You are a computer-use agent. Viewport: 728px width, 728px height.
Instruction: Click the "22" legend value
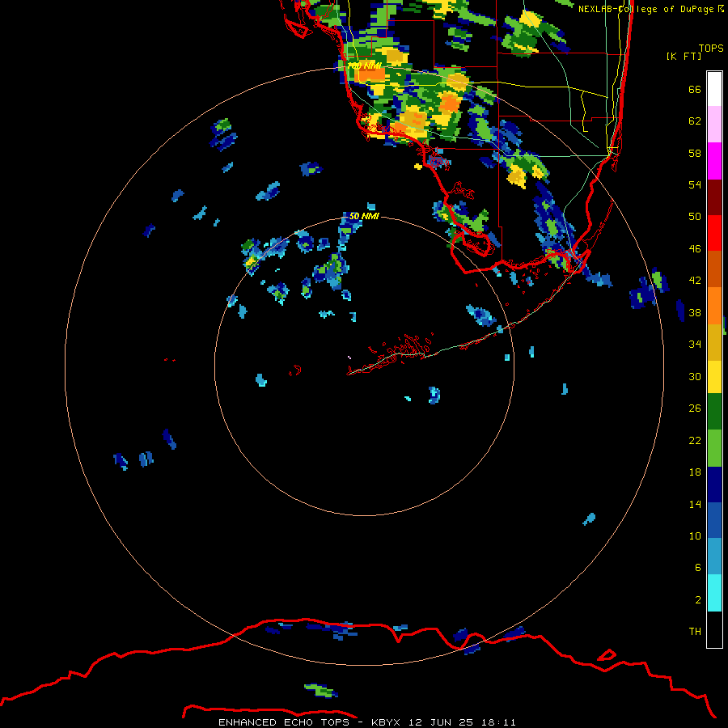pyautogui.click(x=695, y=441)
